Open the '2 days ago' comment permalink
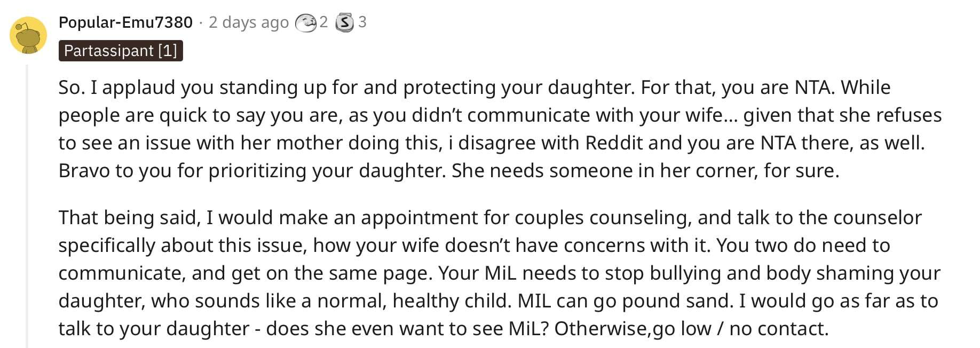 point(249,22)
